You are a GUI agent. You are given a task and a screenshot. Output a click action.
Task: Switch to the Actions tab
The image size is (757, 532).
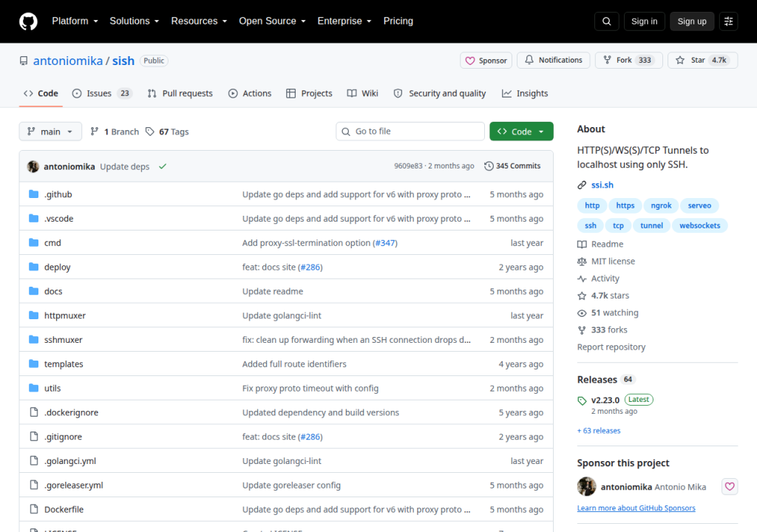[250, 93]
